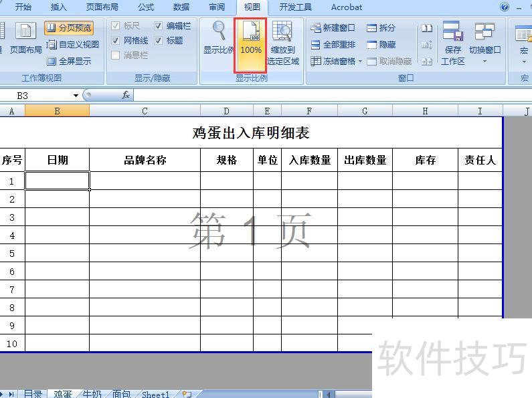This screenshot has width=532, height=398.
Task: Open the 开始 Home ribbon tab
Action: pos(23,7)
